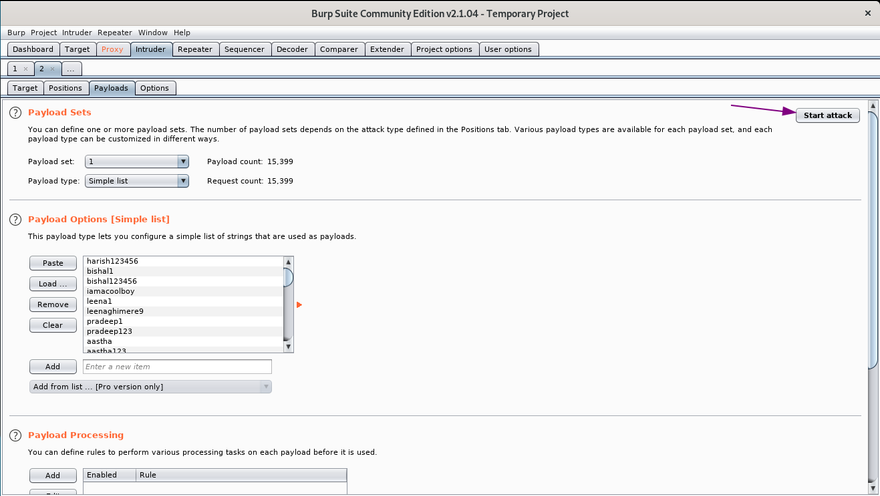Viewport: 880px width, 496px height.
Task: Open new Intruder tab via ellipsis
Action: click(x=71, y=69)
